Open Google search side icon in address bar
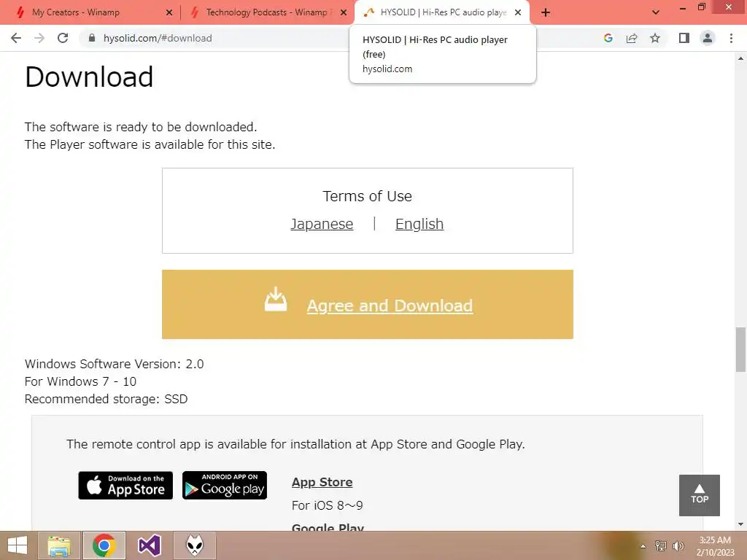 pyautogui.click(x=608, y=38)
